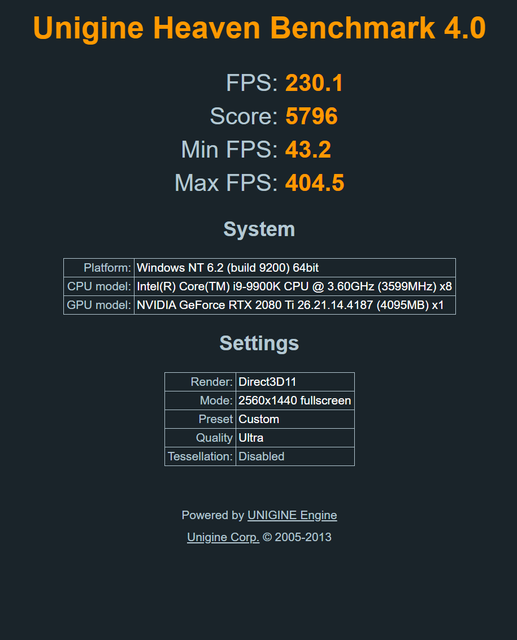The height and width of the screenshot is (640, 517).
Task: Click the GPU model: label cell
Action: (99, 305)
